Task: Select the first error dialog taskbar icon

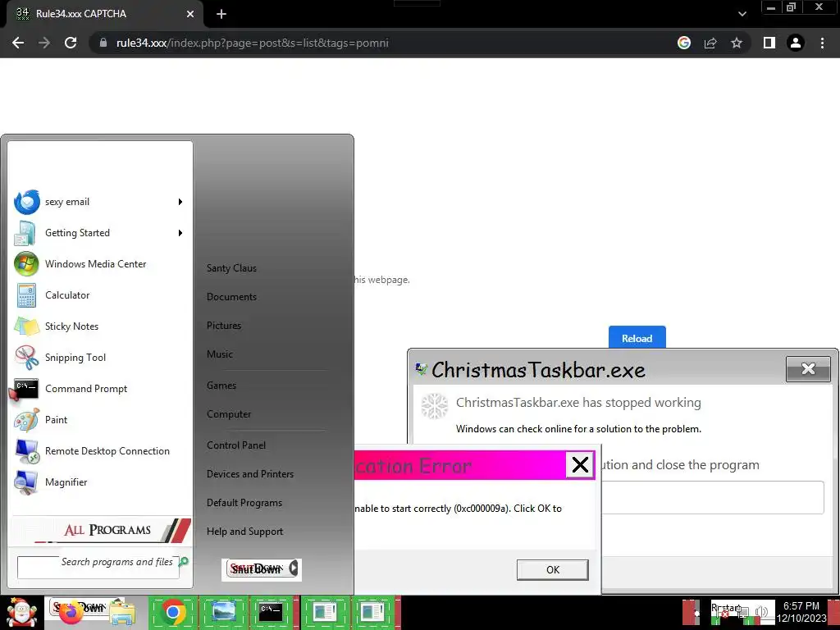Action: (x=323, y=613)
